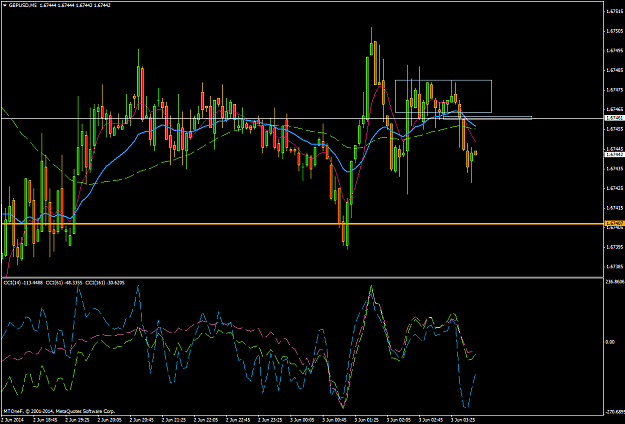Select the orange horizontal line on the chart
Image resolution: width=625 pixels, height=424 pixels.
[302, 224]
